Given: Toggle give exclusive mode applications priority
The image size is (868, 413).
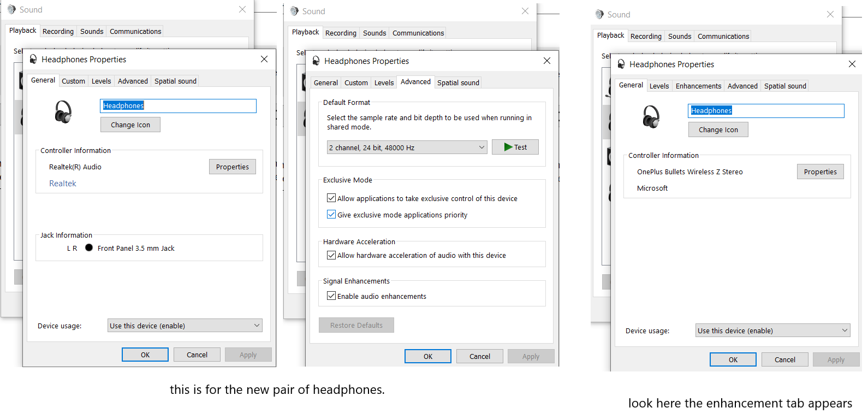Looking at the screenshot, I should (331, 215).
